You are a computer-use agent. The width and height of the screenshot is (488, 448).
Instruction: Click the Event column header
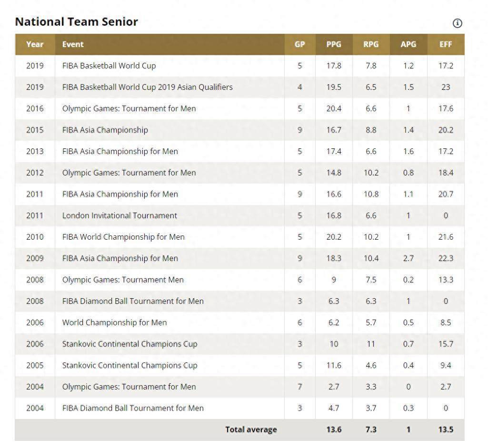tap(73, 44)
